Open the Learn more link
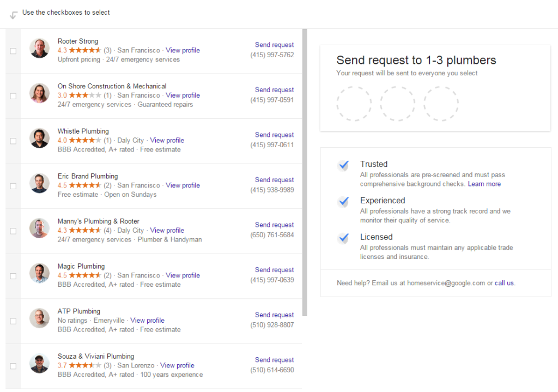558x392 pixels. [484, 184]
